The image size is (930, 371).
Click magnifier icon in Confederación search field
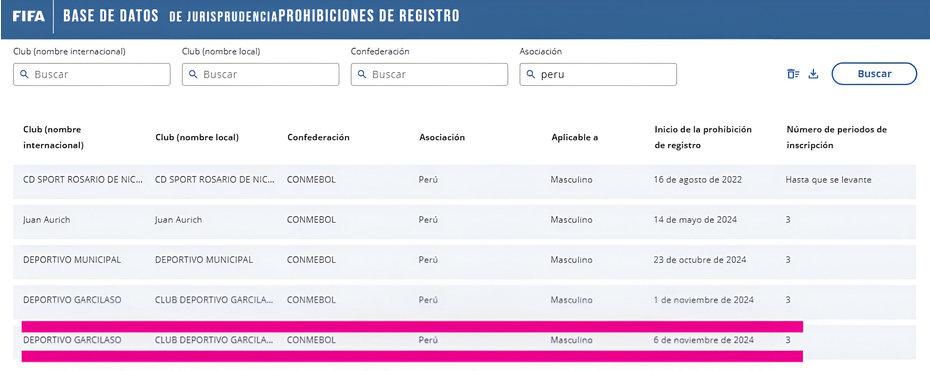361,75
